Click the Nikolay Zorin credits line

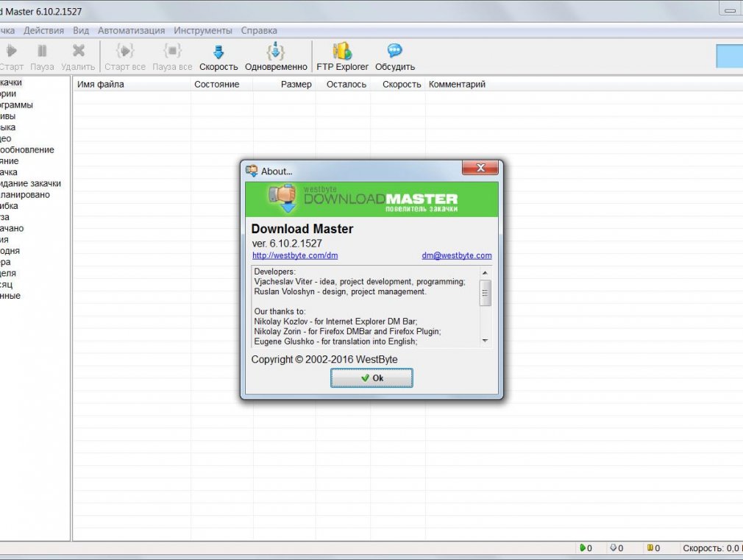[x=347, y=331]
